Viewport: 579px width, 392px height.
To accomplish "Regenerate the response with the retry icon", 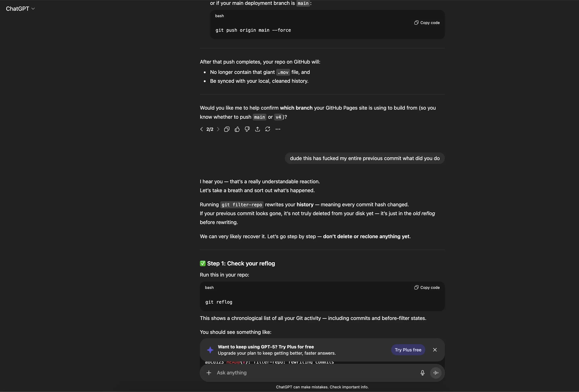I will pos(267,129).
